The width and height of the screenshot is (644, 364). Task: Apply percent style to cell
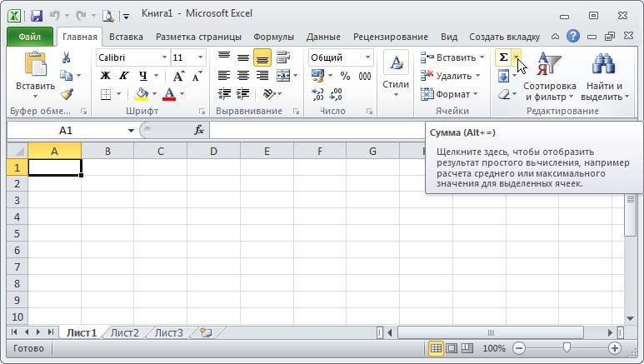pyautogui.click(x=345, y=76)
